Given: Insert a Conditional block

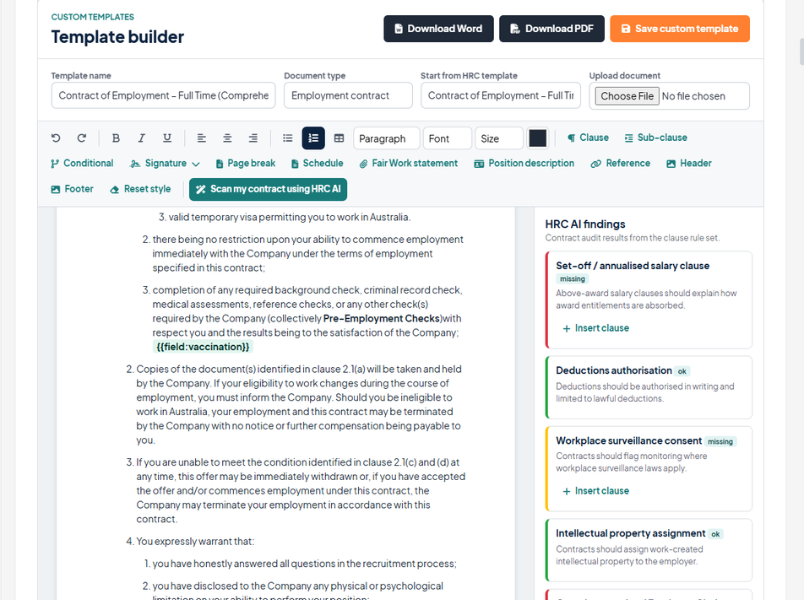Looking at the screenshot, I should tap(82, 163).
